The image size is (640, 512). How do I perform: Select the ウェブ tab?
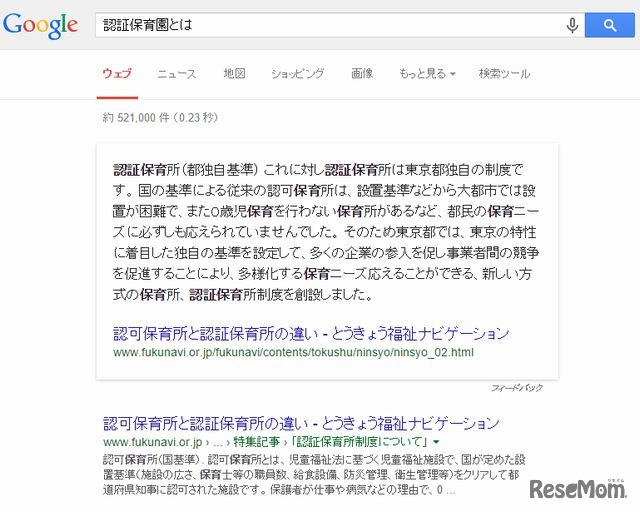tap(117, 73)
